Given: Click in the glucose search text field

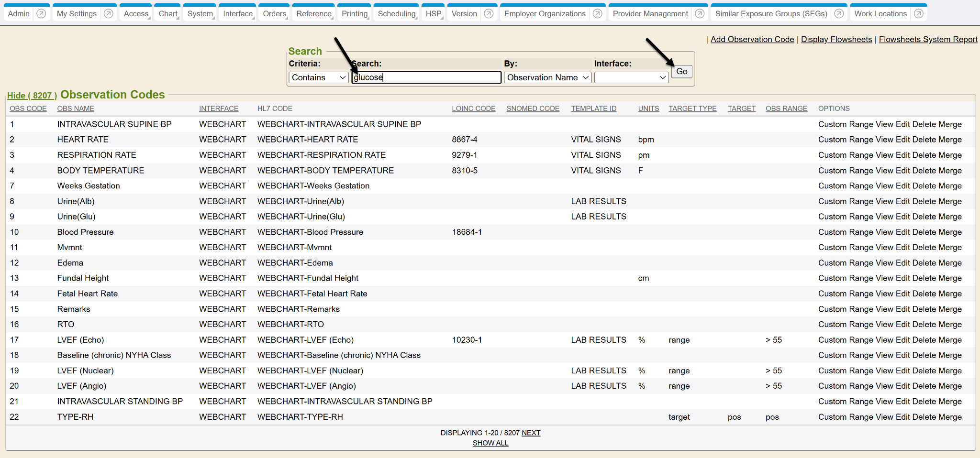Looking at the screenshot, I should tap(426, 77).
